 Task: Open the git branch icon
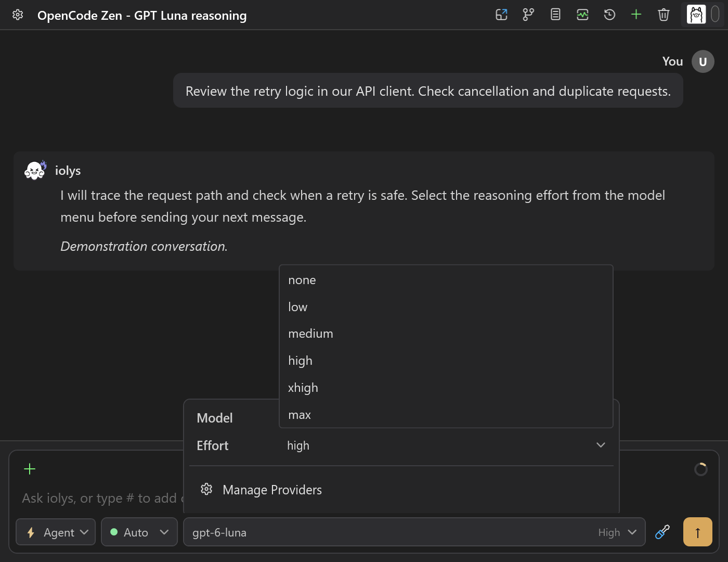pos(528,15)
